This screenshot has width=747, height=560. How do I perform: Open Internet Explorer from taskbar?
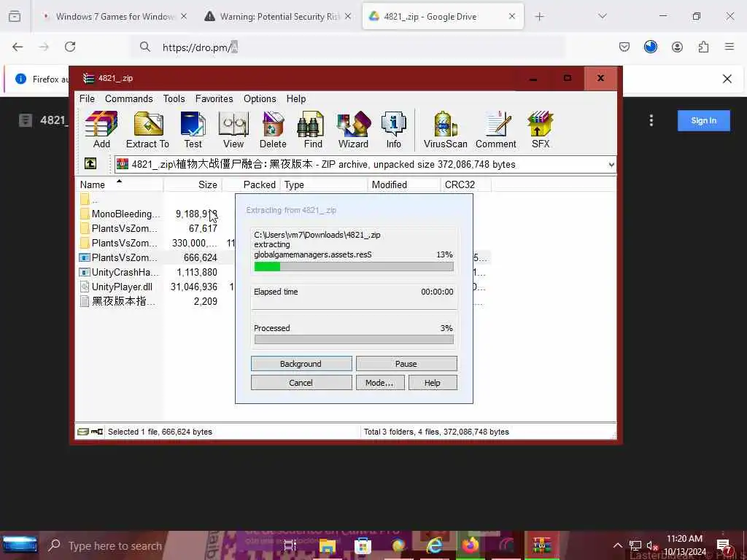[434, 545]
